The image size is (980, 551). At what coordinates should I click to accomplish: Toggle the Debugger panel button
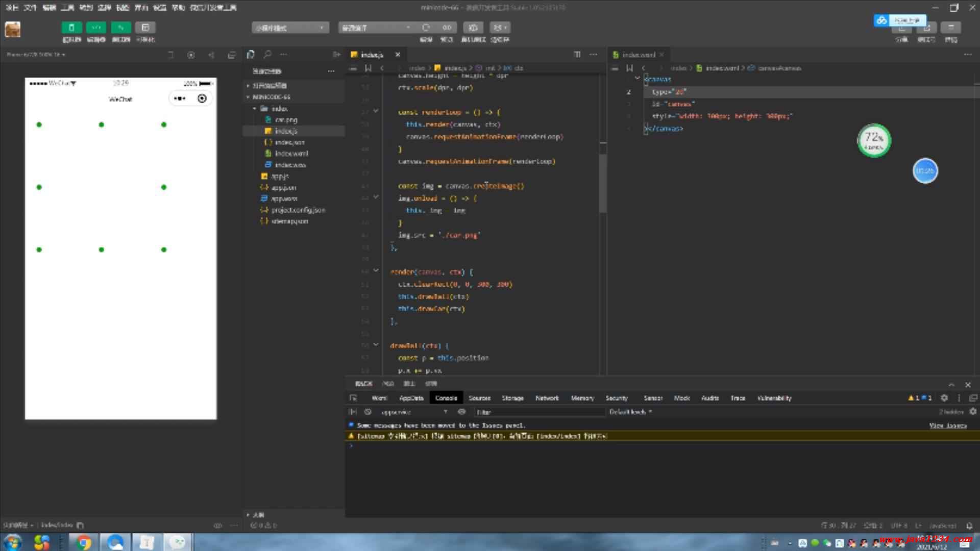tap(121, 28)
